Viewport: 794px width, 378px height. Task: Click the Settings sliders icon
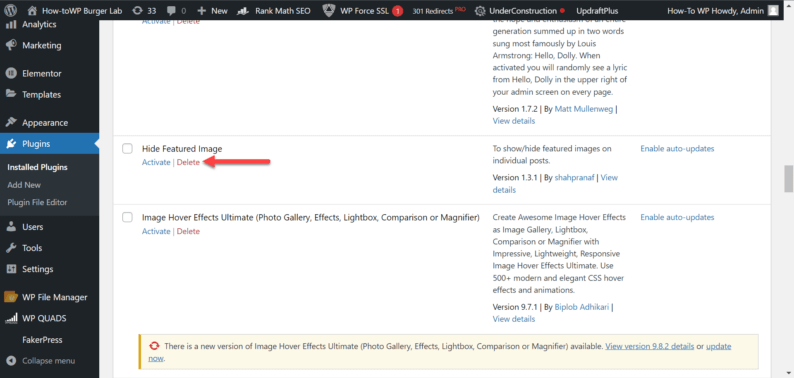(11, 269)
